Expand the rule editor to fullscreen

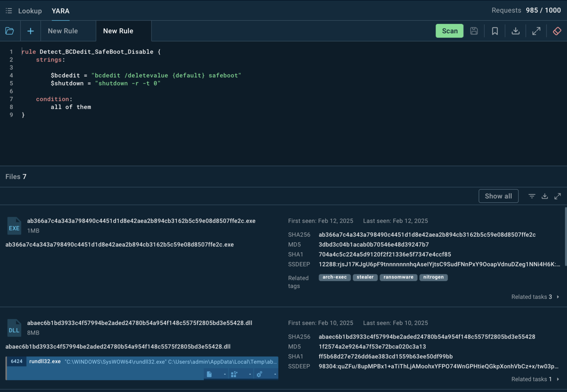pyautogui.click(x=536, y=31)
